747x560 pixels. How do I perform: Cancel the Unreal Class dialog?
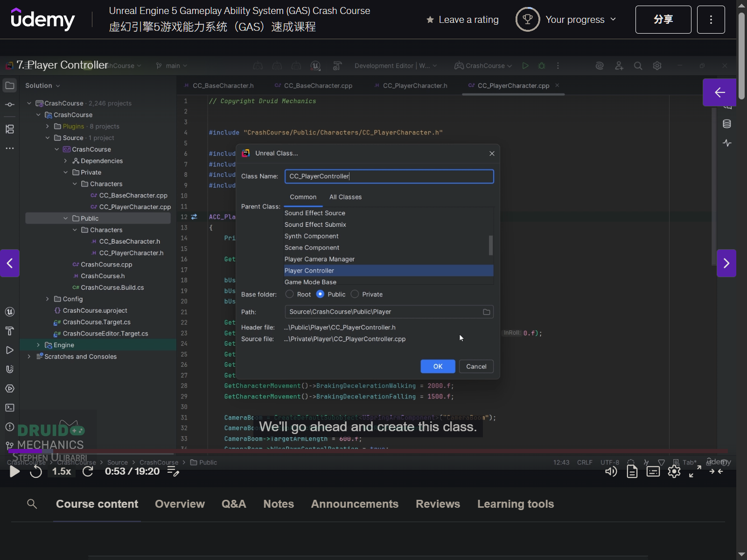tap(476, 366)
